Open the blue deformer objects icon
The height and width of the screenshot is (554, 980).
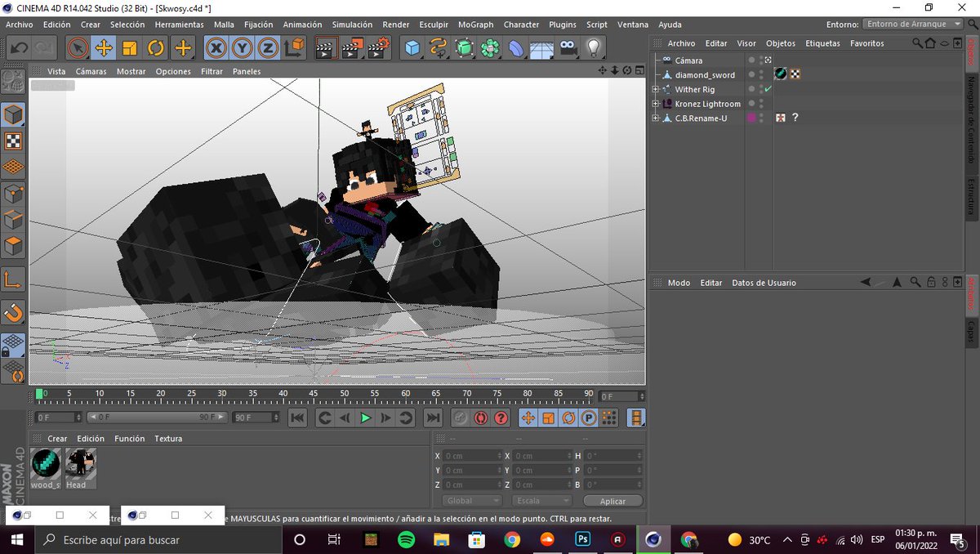516,48
